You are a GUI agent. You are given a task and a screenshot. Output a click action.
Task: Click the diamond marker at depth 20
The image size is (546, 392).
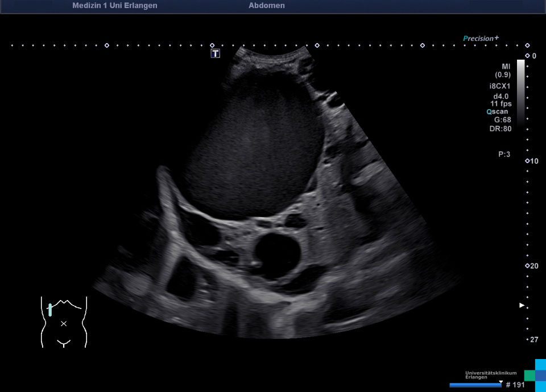click(x=527, y=266)
